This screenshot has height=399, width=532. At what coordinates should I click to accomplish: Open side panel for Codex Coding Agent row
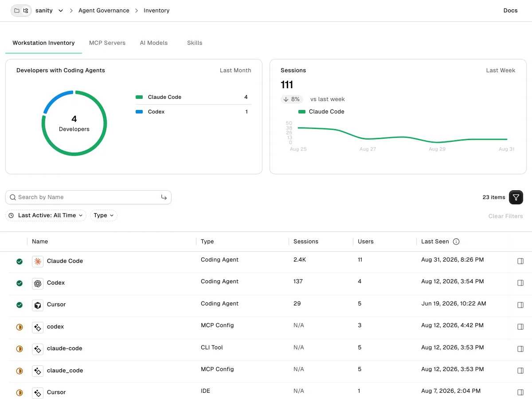pyautogui.click(x=520, y=283)
